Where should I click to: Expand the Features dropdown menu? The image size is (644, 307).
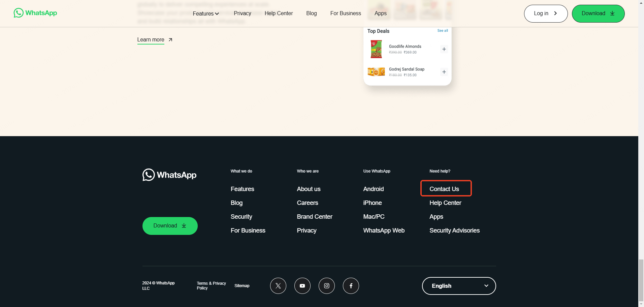point(206,13)
